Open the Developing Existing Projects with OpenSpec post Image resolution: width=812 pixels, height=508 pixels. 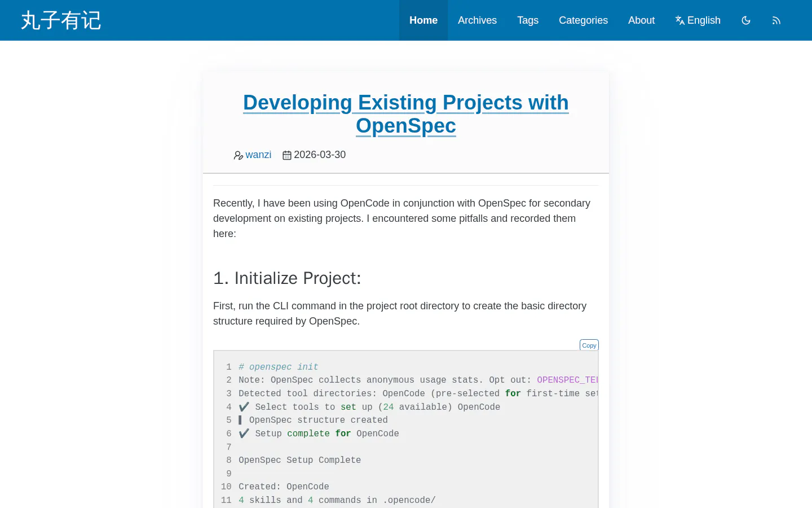(x=406, y=114)
